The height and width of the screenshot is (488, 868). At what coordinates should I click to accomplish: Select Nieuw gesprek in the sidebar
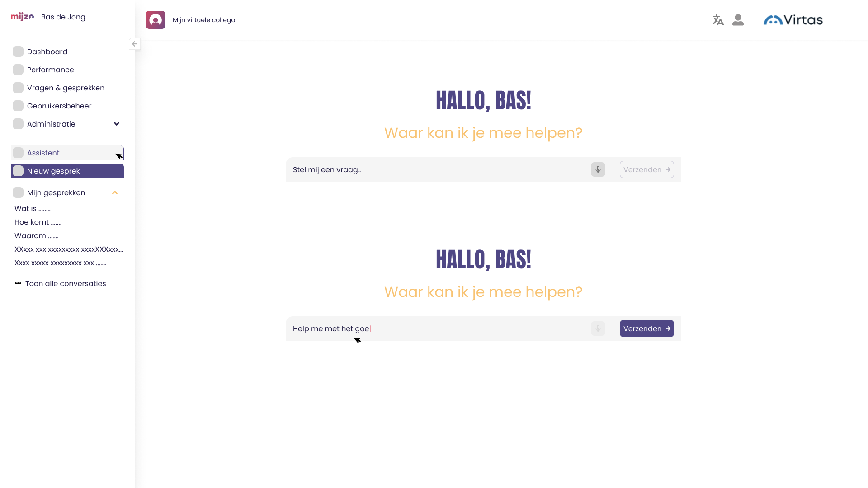click(x=53, y=171)
